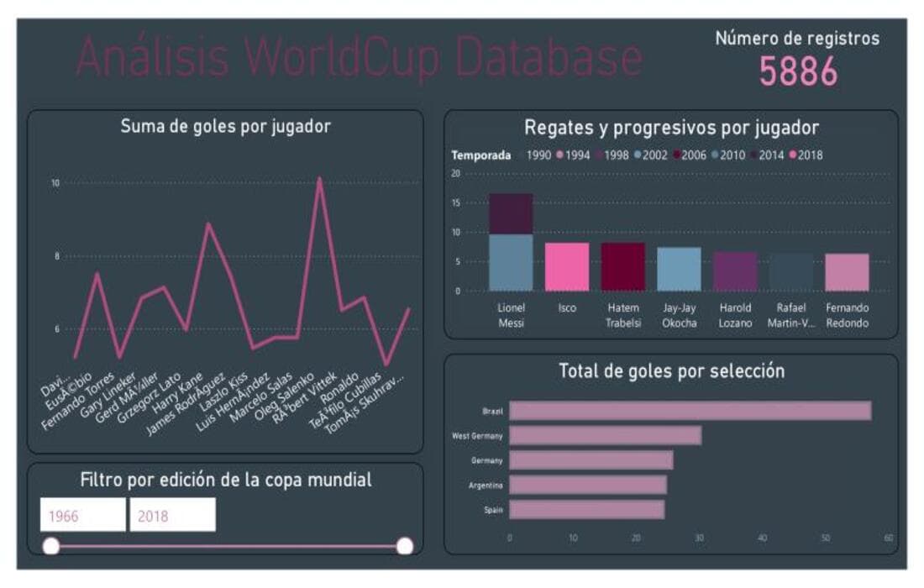Viewport: 924px width, 588px height.
Task: Click the line chart peak at Oleg Salenko
Action: tap(319, 179)
